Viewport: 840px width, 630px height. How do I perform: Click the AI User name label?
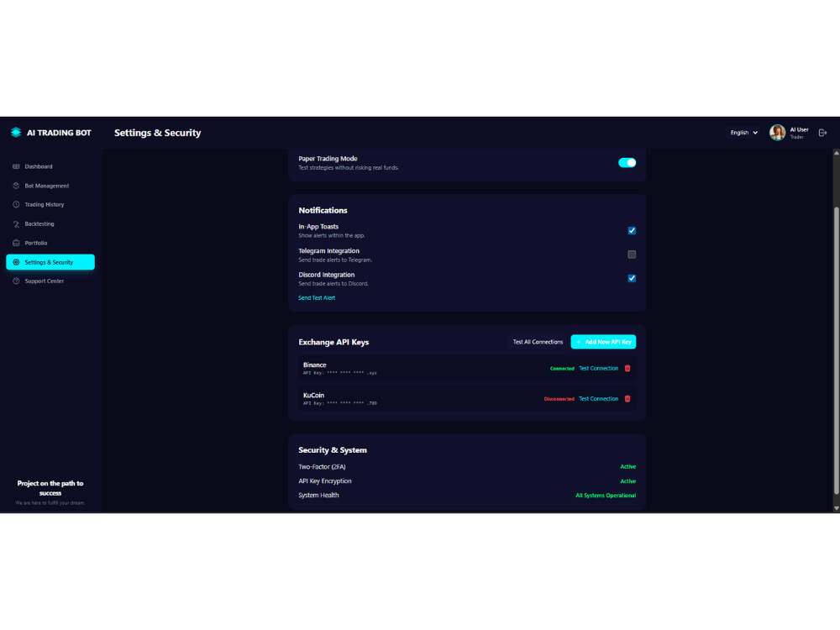[799, 129]
